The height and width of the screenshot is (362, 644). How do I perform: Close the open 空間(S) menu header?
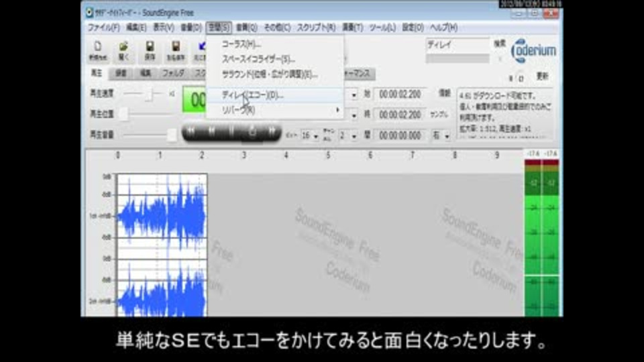[x=219, y=27]
